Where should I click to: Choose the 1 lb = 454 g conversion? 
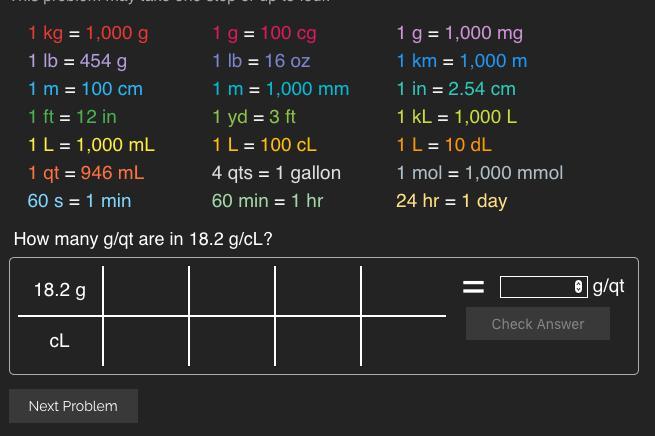pyautogui.click(x=77, y=61)
